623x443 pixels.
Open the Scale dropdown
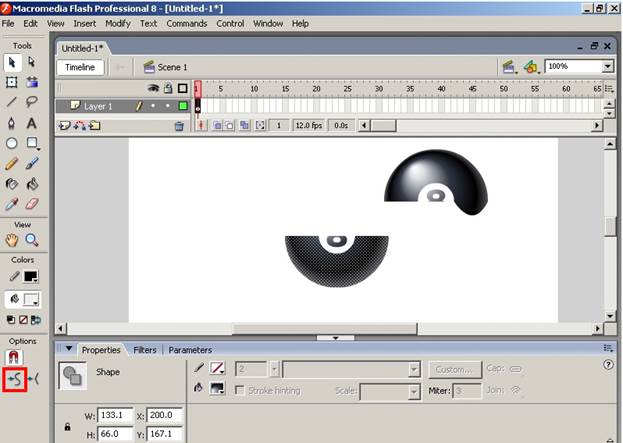(x=414, y=392)
